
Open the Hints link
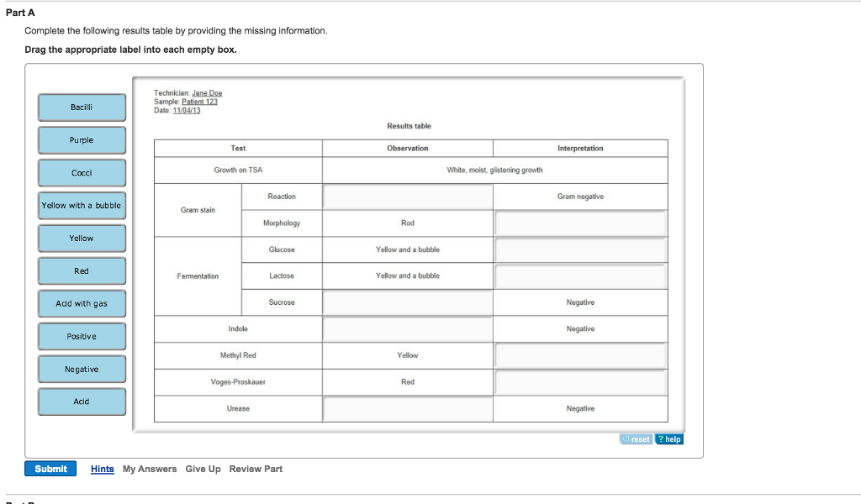click(x=103, y=469)
